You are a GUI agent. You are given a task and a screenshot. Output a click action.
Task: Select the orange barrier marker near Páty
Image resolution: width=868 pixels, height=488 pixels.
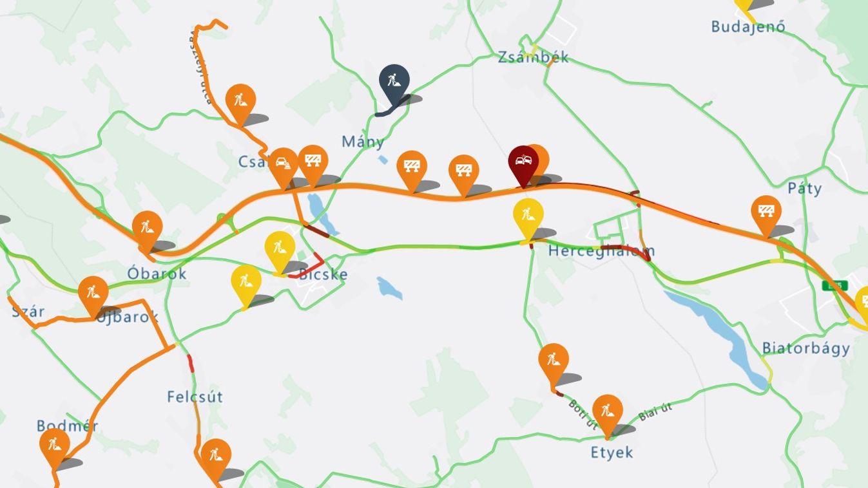coord(766,214)
